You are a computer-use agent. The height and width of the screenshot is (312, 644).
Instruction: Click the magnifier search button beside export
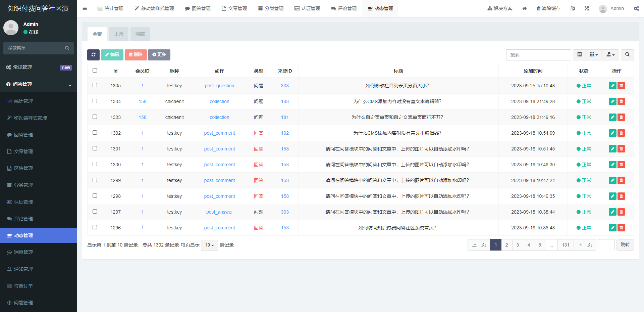click(627, 55)
